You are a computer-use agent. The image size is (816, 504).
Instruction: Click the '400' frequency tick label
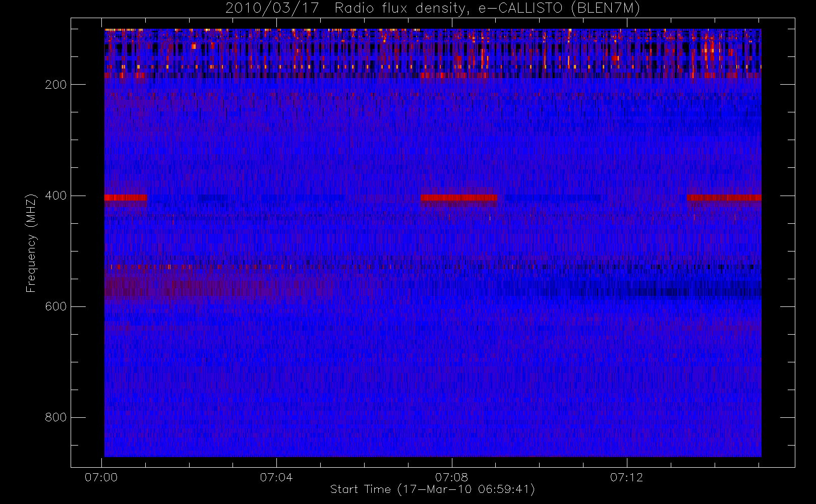point(56,196)
